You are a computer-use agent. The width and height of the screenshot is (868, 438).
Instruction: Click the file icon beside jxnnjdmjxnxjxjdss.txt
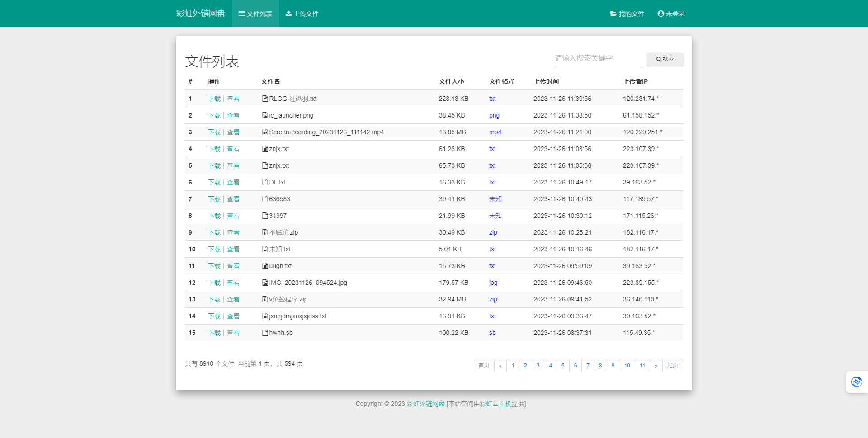(265, 316)
